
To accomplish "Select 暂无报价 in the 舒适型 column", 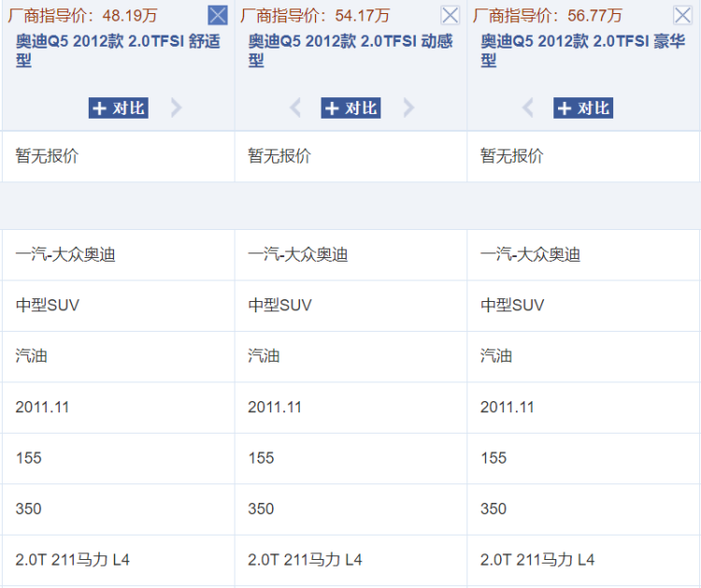I will 47,156.
